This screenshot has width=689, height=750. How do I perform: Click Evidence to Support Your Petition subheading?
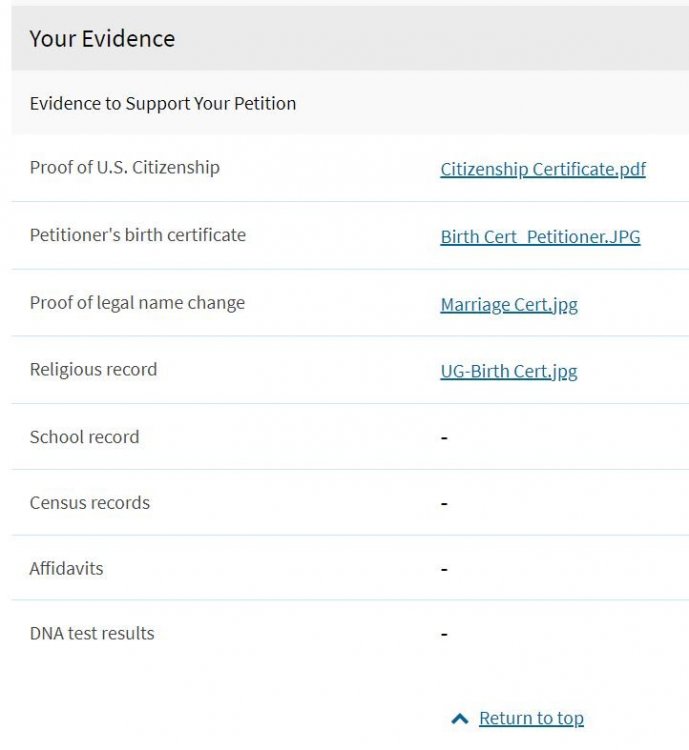(x=163, y=103)
